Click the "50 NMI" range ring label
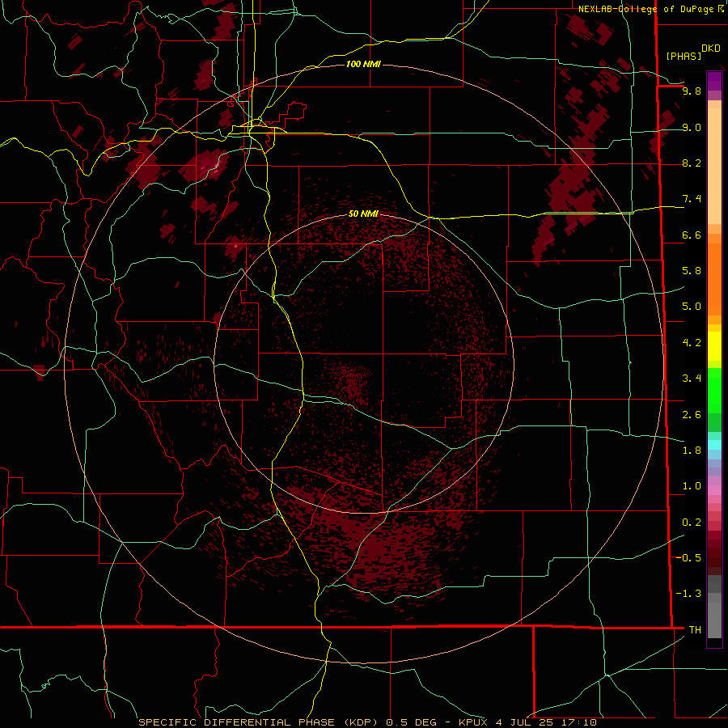The height and width of the screenshot is (728, 728). [x=363, y=214]
